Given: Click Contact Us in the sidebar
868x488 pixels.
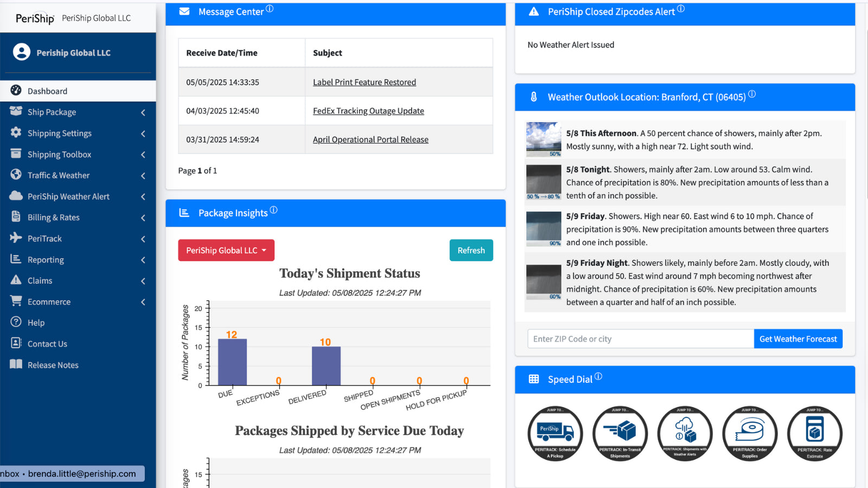Looking at the screenshot, I should (x=78, y=344).
